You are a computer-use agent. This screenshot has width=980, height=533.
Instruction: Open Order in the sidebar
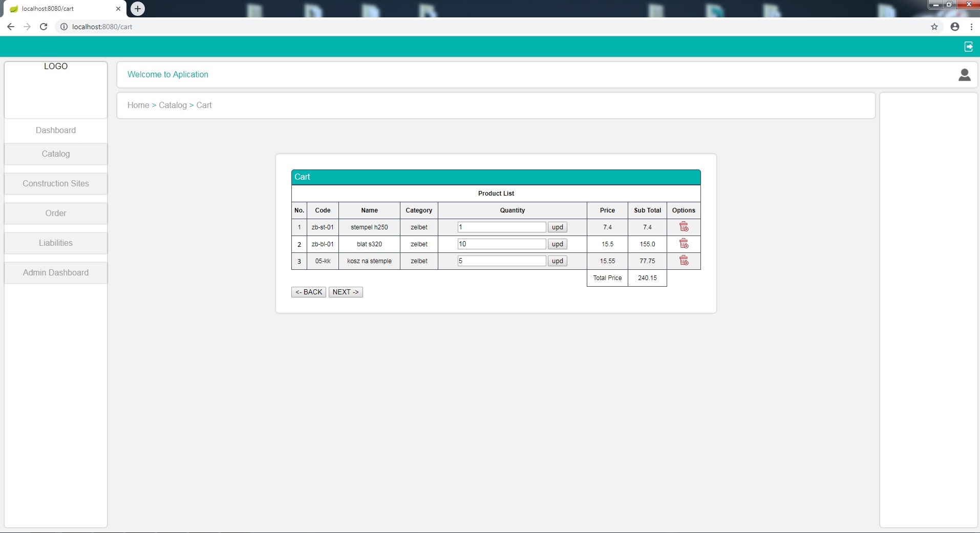pyautogui.click(x=56, y=213)
